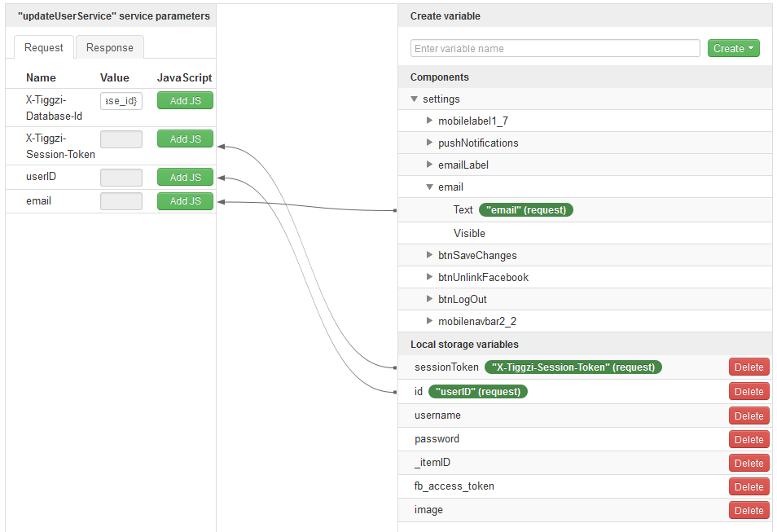Collapse the email component node
Screen dimensions: 777x532
430,187
